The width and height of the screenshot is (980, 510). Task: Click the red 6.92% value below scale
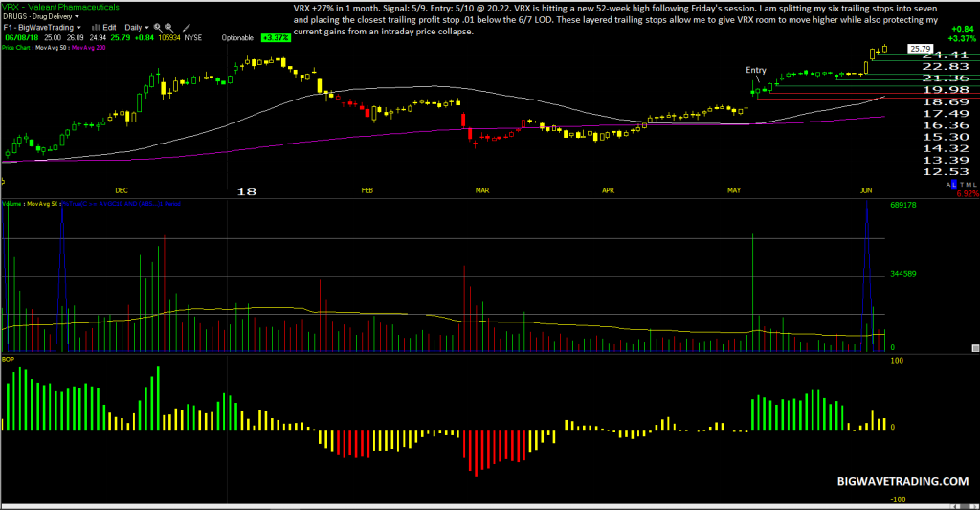(968, 193)
